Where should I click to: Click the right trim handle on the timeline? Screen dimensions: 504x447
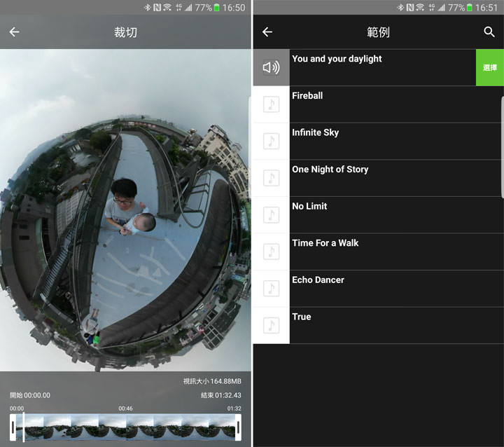(238, 427)
